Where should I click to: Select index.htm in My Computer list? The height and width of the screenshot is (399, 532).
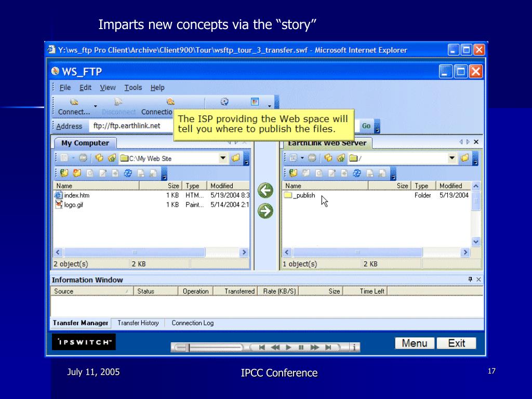click(x=77, y=195)
